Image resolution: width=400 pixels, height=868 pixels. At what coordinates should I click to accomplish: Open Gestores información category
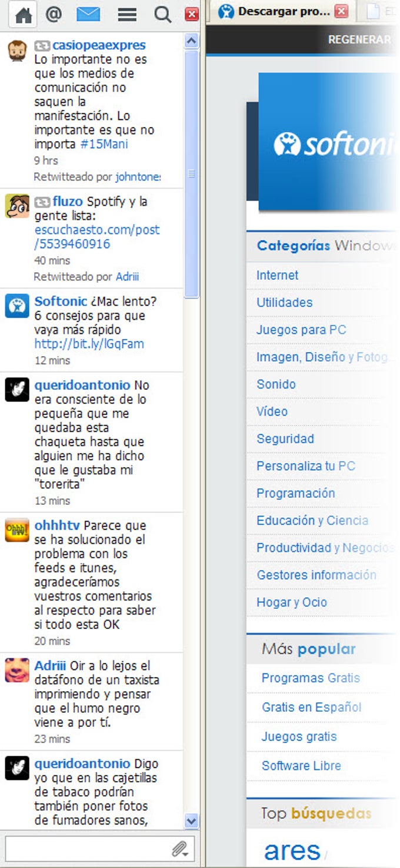tap(316, 575)
